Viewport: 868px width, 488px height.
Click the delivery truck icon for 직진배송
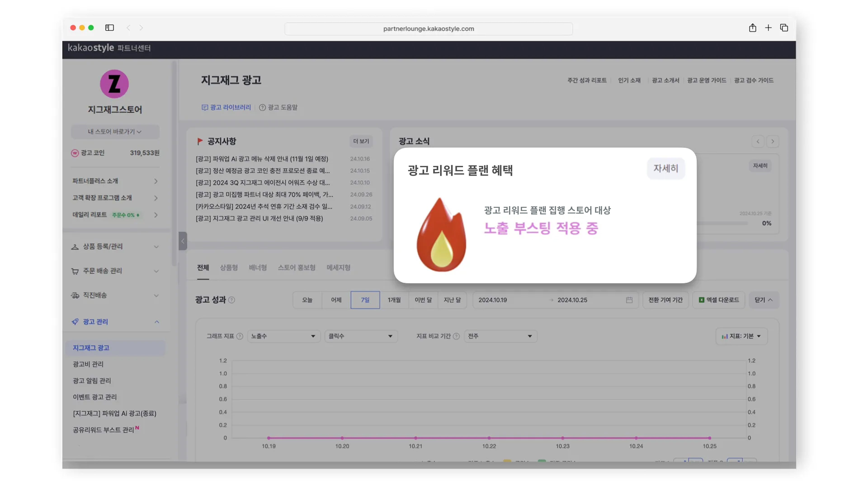click(75, 295)
